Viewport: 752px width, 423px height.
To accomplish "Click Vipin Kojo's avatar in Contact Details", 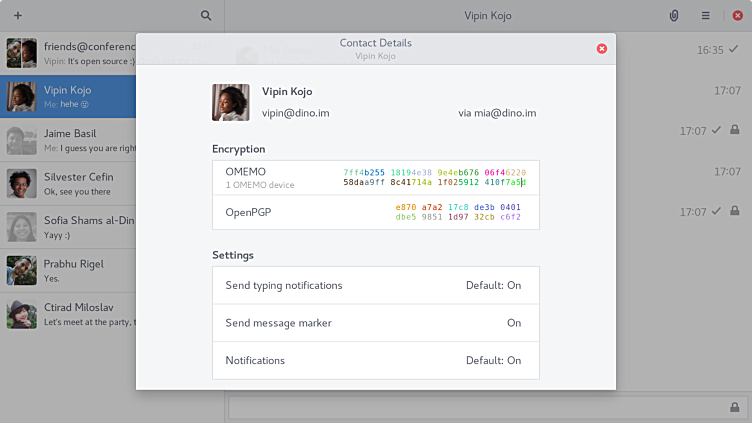I will [x=231, y=102].
